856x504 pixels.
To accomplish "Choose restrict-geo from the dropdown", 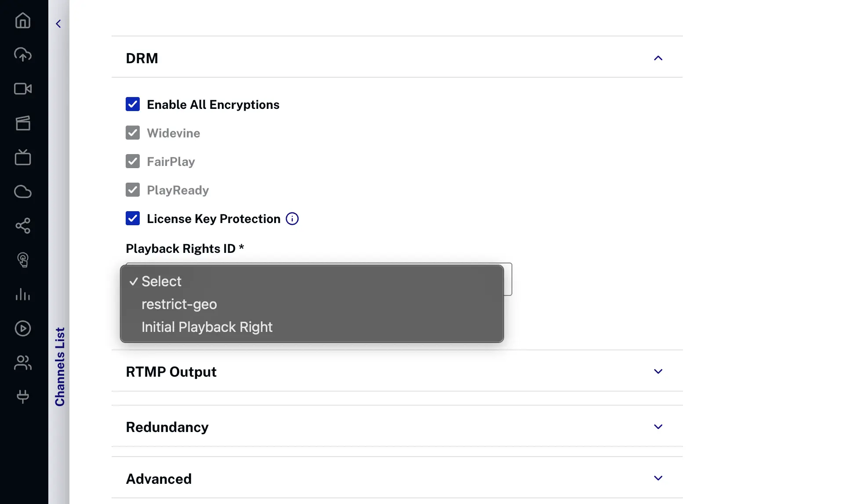I will (179, 304).
